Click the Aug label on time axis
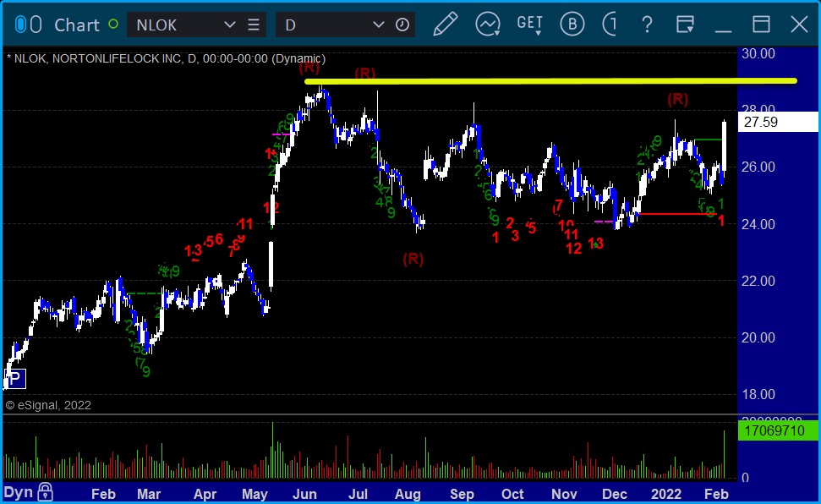 pyautogui.click(x=408, y=494)
